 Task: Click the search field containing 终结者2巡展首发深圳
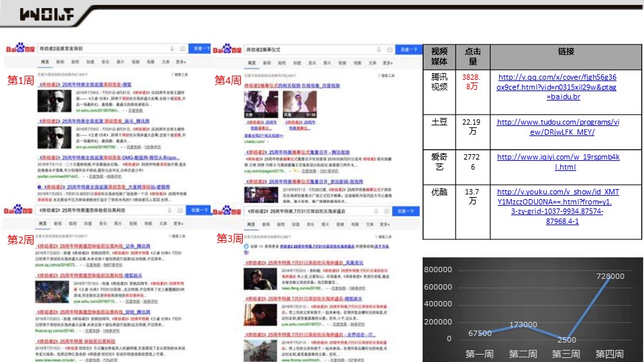click(113, 48)
